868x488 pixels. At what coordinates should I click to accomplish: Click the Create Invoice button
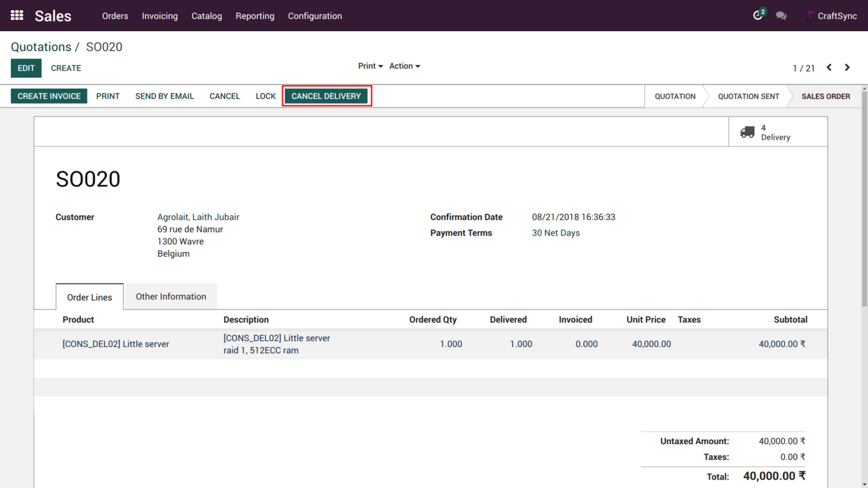pyautogui.click(x=49, y=96)
